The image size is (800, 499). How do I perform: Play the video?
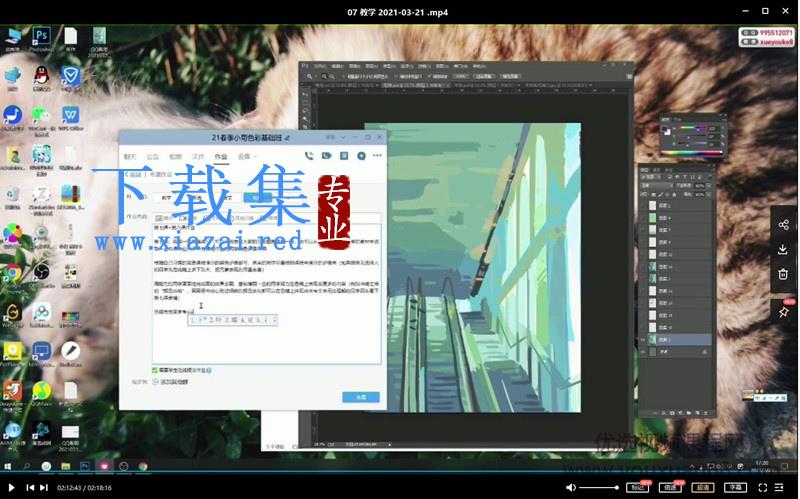(12, 488)
